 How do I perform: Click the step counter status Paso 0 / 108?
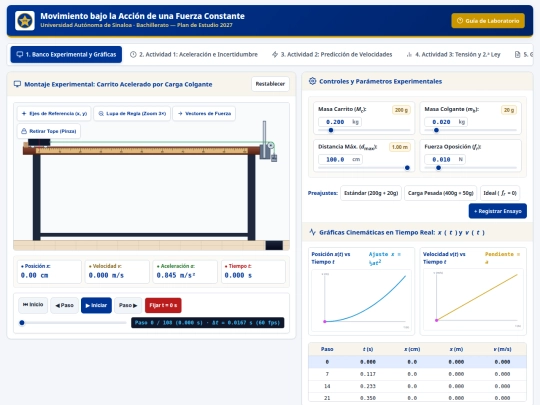(208, 323)
